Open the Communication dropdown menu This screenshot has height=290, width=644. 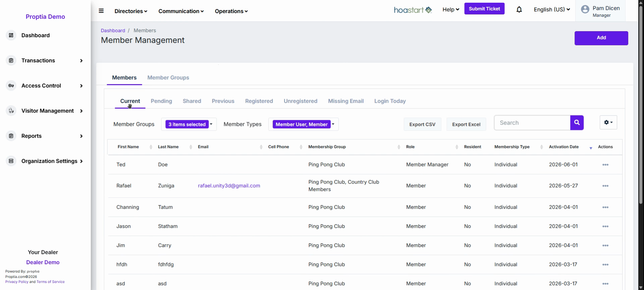[x=181, y=11]
